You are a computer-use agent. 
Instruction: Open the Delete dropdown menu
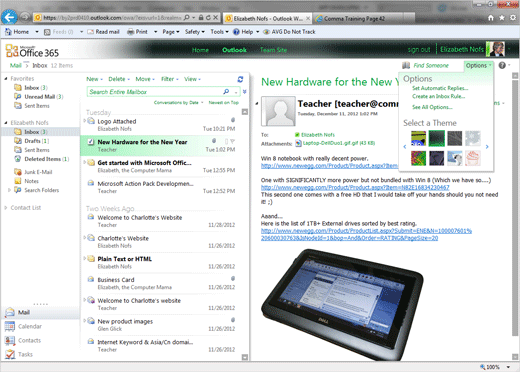tap(119, 79)
